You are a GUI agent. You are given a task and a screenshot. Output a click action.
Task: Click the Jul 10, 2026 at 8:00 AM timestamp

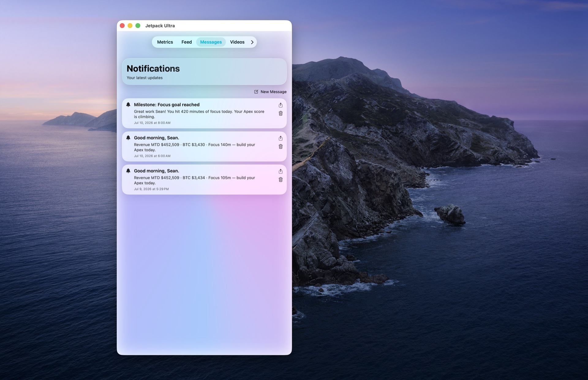coord(152,123)
